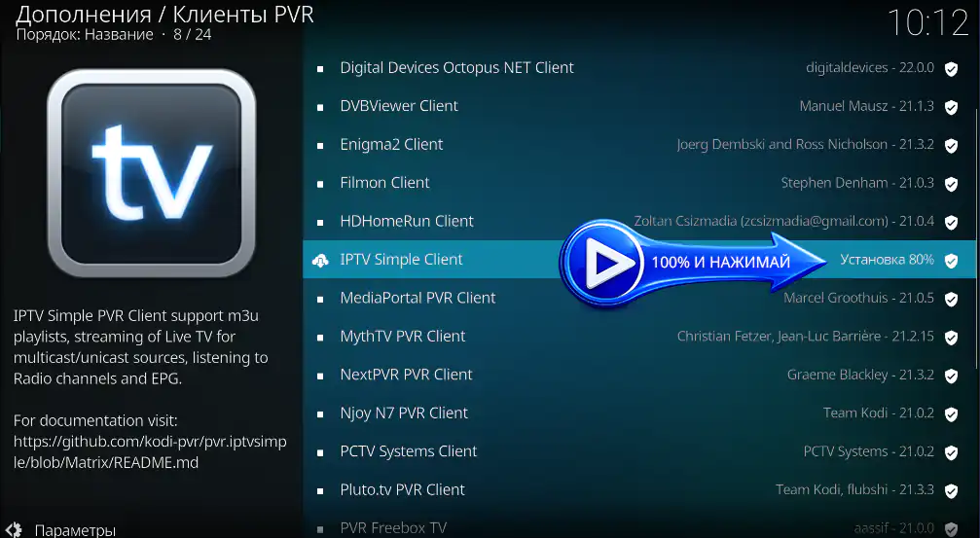Click the github documentation URL text
Viewport: 980px width, 538px height.
(x=150, y=451)
